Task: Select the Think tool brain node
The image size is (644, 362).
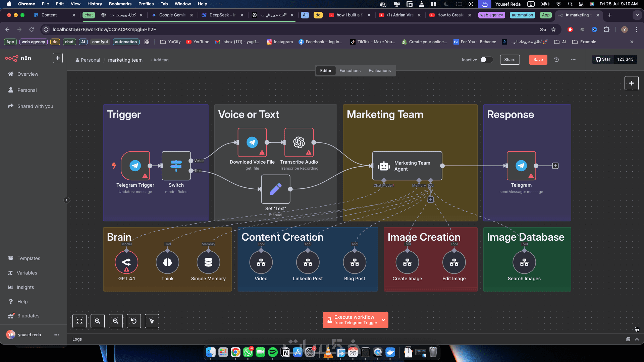Action: (x=167, y=262)
